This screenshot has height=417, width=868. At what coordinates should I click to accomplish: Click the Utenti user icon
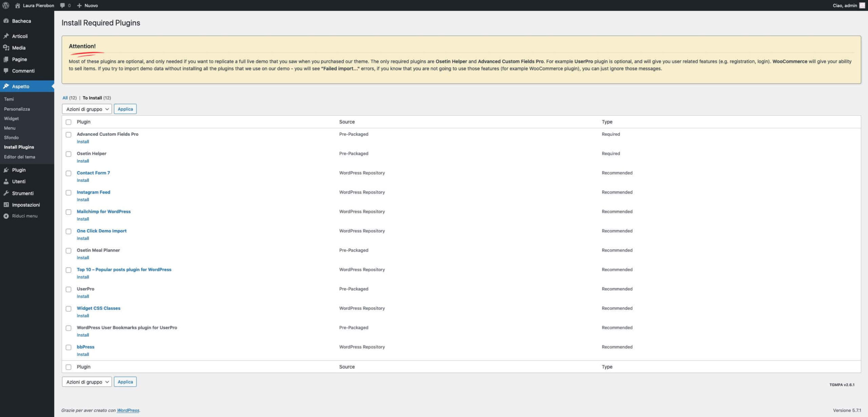click(6, 181)
